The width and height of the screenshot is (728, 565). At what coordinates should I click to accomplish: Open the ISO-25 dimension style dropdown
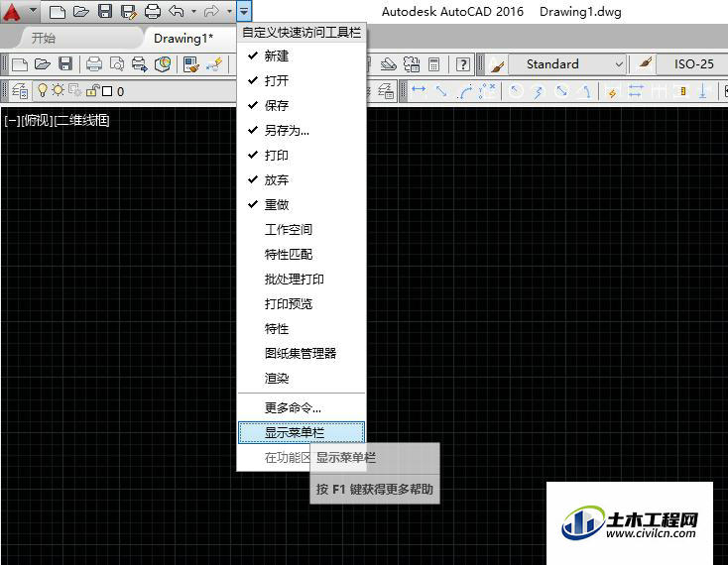coord(692,64)
